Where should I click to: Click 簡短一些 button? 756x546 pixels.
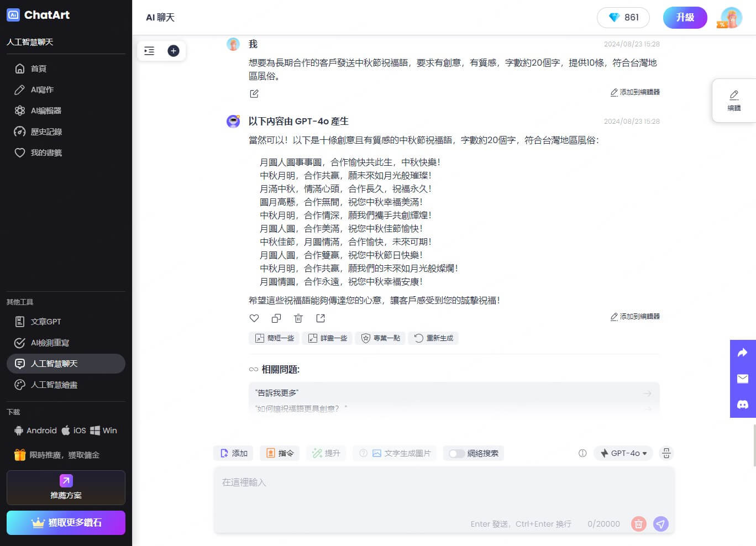tap(274, 338)
